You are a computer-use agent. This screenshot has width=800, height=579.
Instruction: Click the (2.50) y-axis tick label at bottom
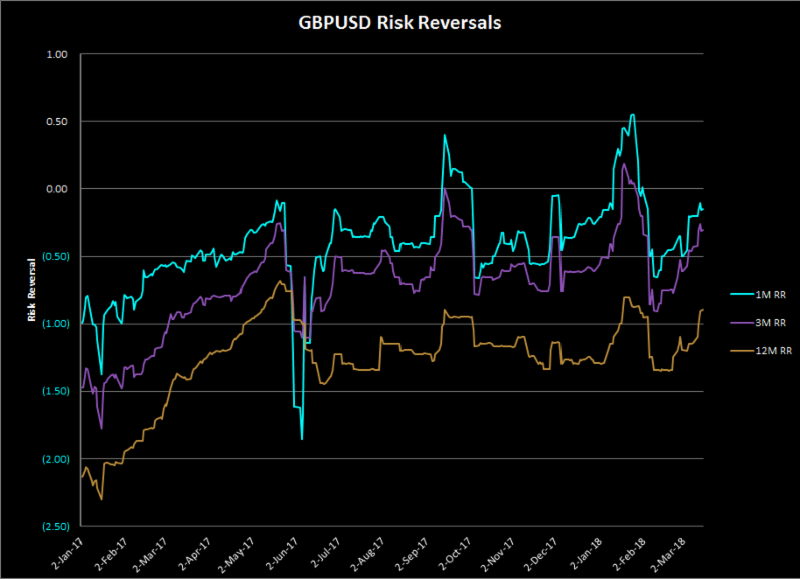53,526
